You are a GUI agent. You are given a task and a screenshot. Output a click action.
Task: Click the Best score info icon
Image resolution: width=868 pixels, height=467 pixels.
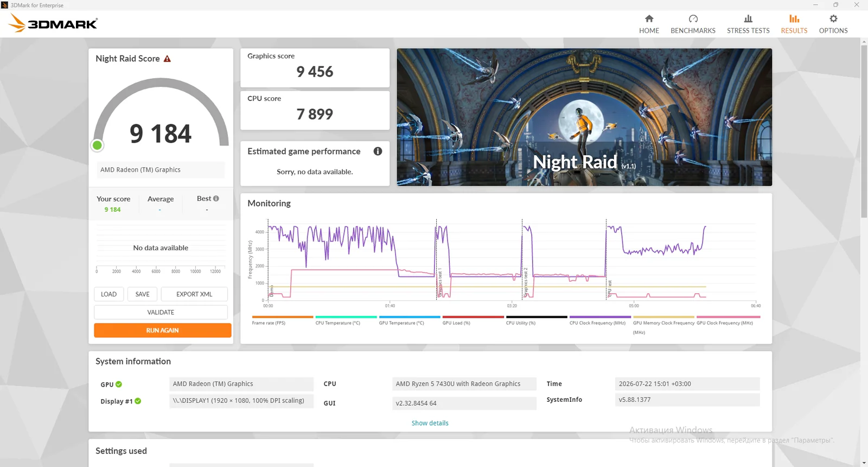[216, 199]
